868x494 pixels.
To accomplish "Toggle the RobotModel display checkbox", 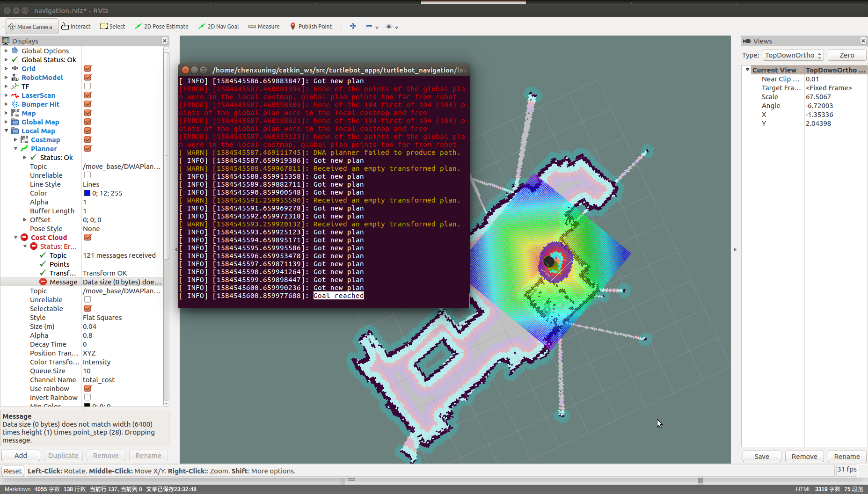I will pos(88,77).
